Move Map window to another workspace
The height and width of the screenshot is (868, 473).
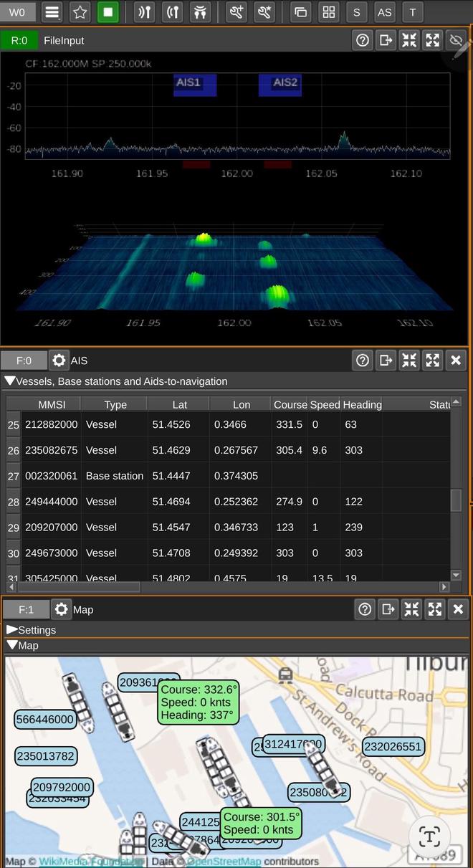388,610
